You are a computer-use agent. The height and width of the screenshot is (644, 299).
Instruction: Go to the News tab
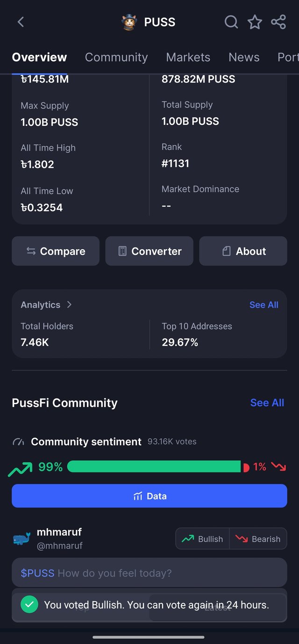coord(244,57)
